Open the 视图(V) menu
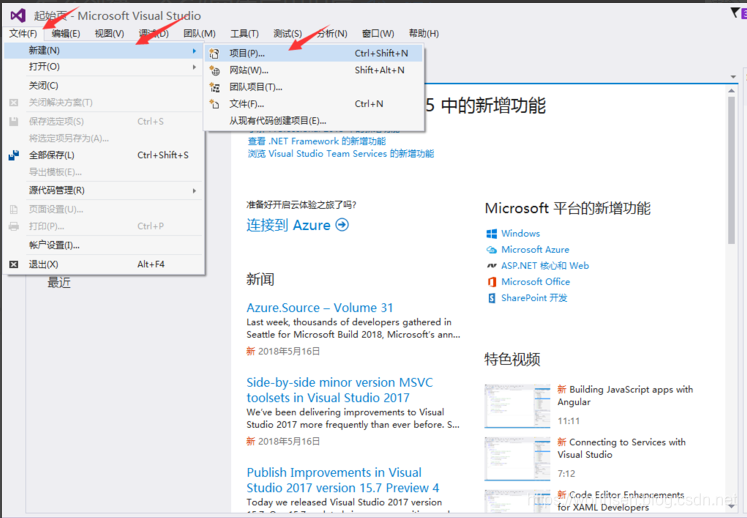This screenshot has height=518, width=747. coord(109,33)
